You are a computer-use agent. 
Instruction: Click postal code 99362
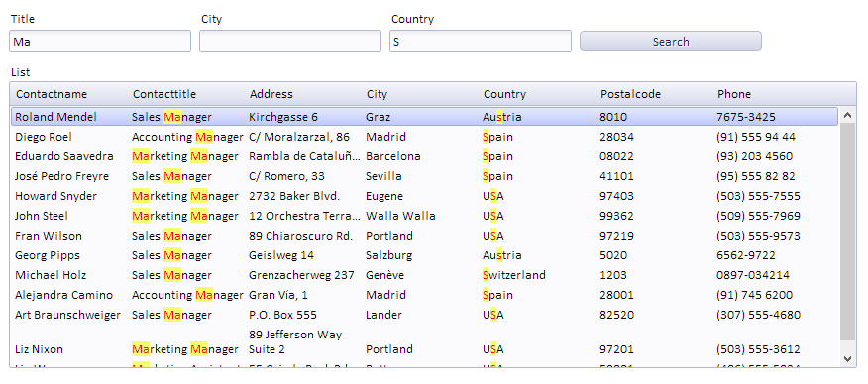(x=616, y=216)
